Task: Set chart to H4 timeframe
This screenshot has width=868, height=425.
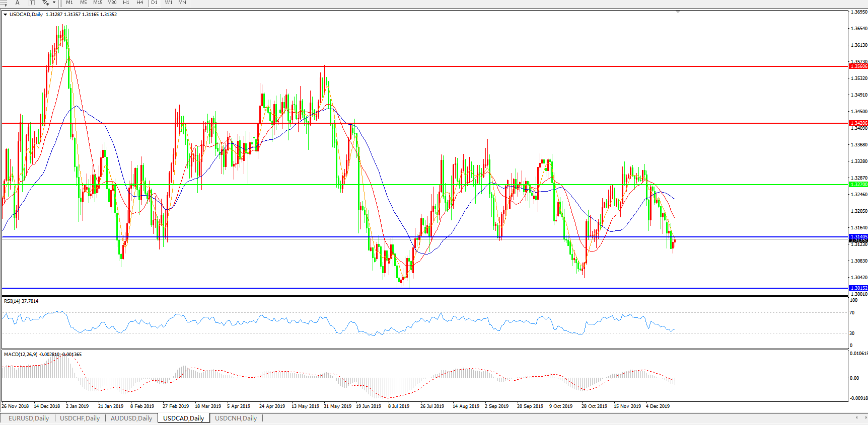Action: click(x=139, y=3)
